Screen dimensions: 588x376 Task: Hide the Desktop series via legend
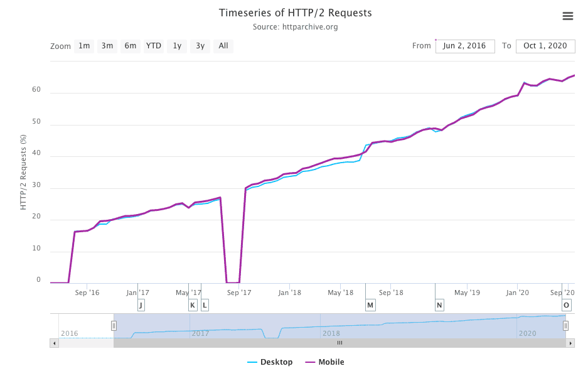point(270,362)
